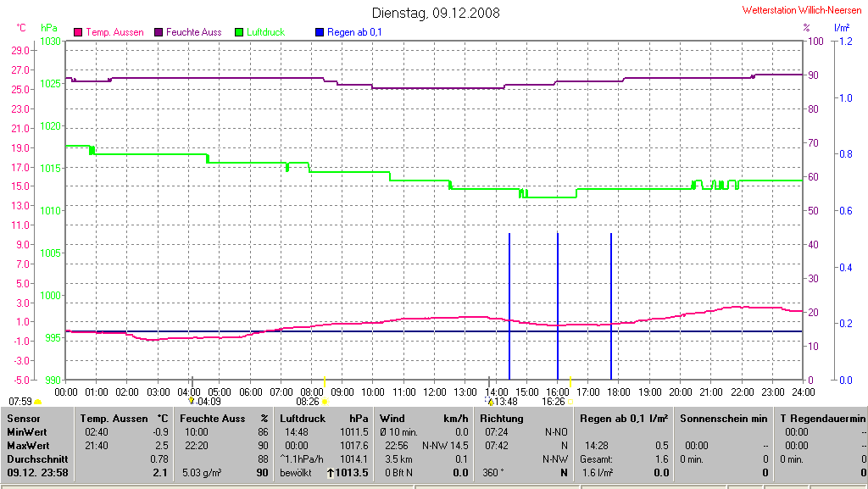The width and height of the screenshot is (868, 489).
Task: Click the rain time entry 14:28
Action: [x=597, y=445]
